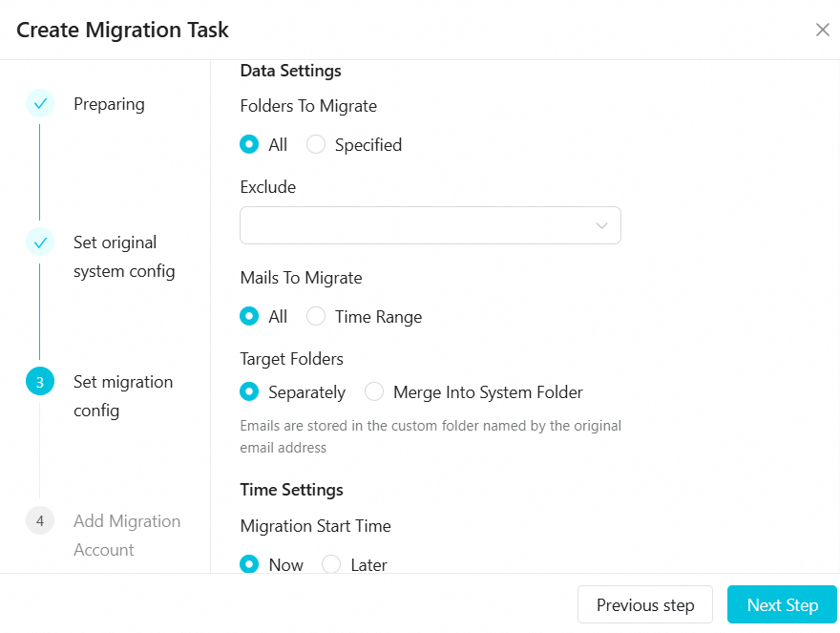Click the Previous step button

point(645,605)
